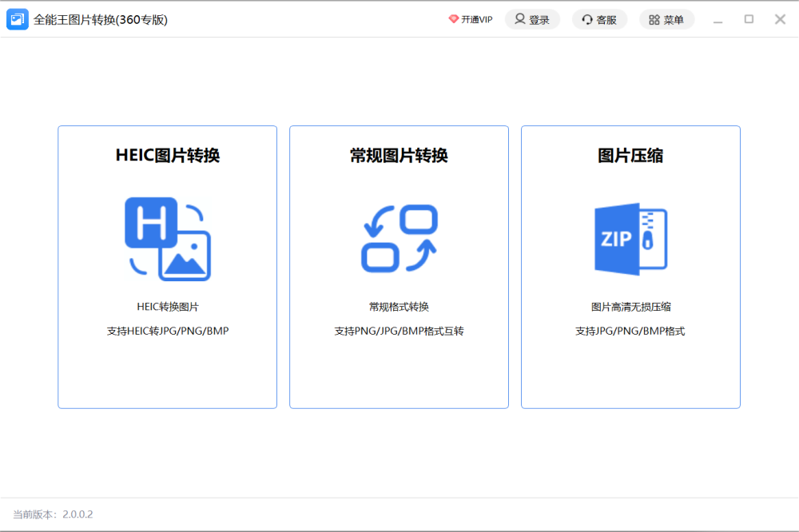Click 支持HEIC转JPG/PNG/BMP description
This screenshot has width=799, height=532.
pos(168,331)
